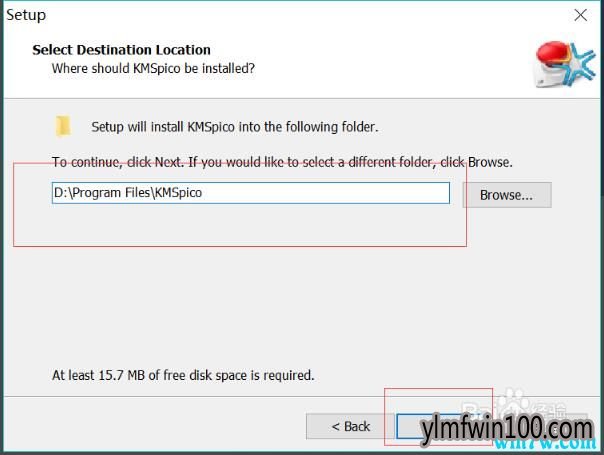Viewport: 604px width, 455px height.
Task: Click the 'To continue, click Next' instruction text
Action: click(282, 162)
